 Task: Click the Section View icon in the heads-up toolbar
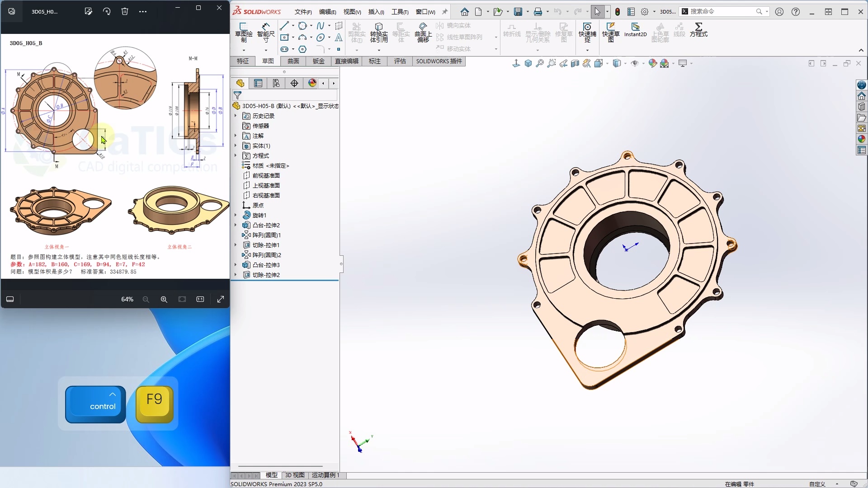click(x=575, y=63)
